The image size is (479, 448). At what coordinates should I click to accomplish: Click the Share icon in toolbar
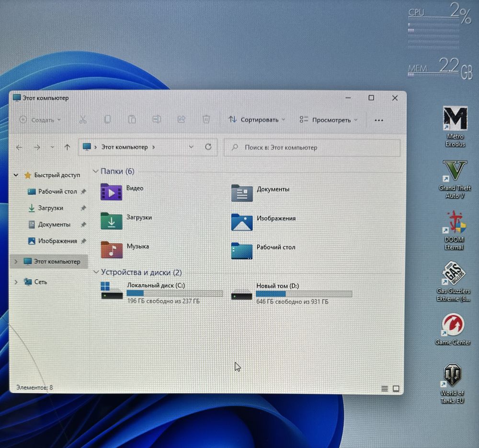click(x=182, y=119)
